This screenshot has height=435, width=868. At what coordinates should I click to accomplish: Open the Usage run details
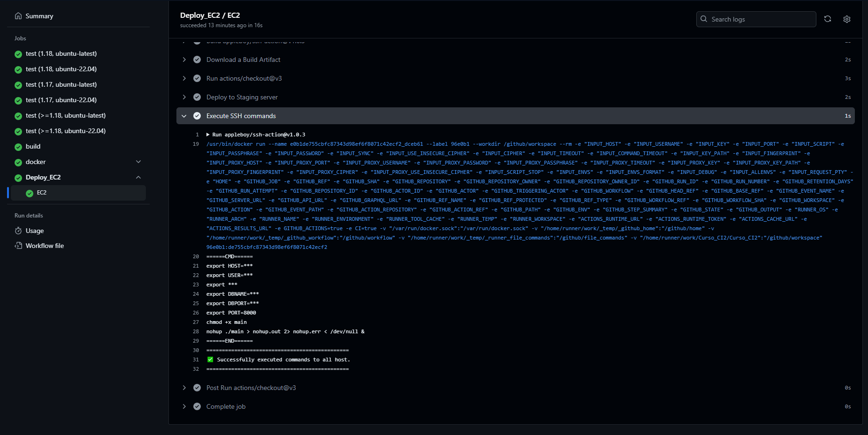click(x=35, y=231)
